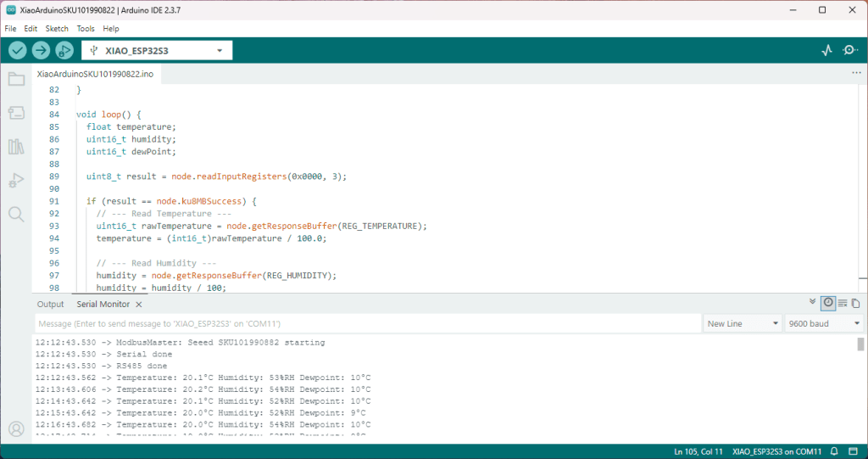The height and width of the screenshot is (459, 868).
Task: Expand the New Line ending dropdown
Action: coord(743,323)
